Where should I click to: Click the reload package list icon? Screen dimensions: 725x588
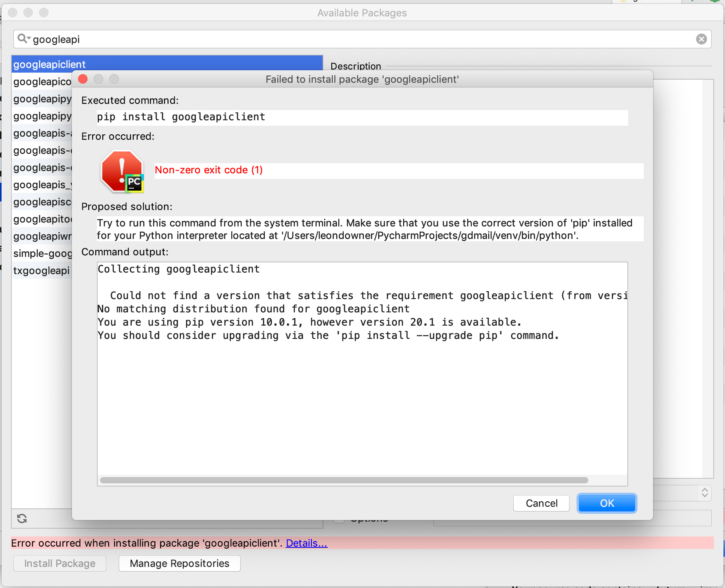click(x=22, y=518)
